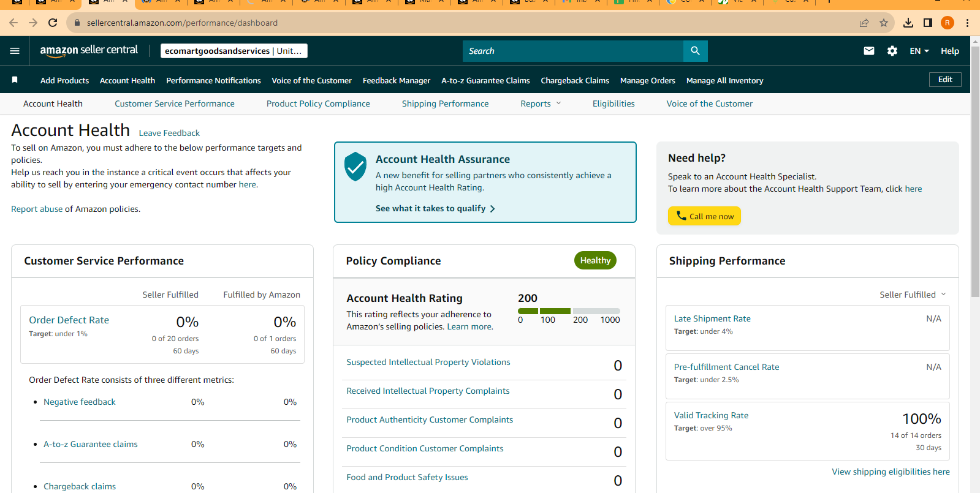The height and width of the screenshot is (493, 980).
Task: Open Suspected Intellectual Property Violations
Action: coord(428,362)
